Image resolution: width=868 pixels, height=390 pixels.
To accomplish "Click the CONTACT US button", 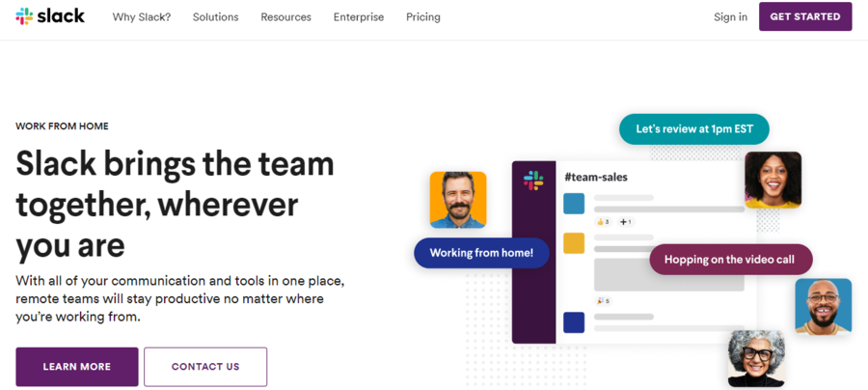I will [205, 367].
